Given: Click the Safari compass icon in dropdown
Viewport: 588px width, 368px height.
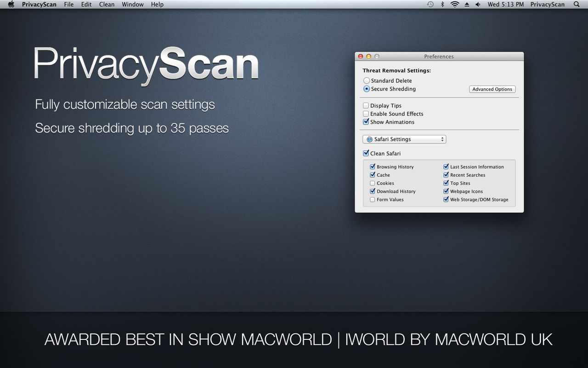Looking at the screenshot, I should coord(369,139).
